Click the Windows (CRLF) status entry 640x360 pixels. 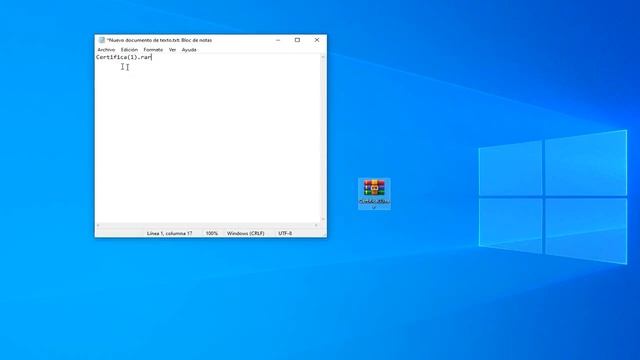[245, 233]
